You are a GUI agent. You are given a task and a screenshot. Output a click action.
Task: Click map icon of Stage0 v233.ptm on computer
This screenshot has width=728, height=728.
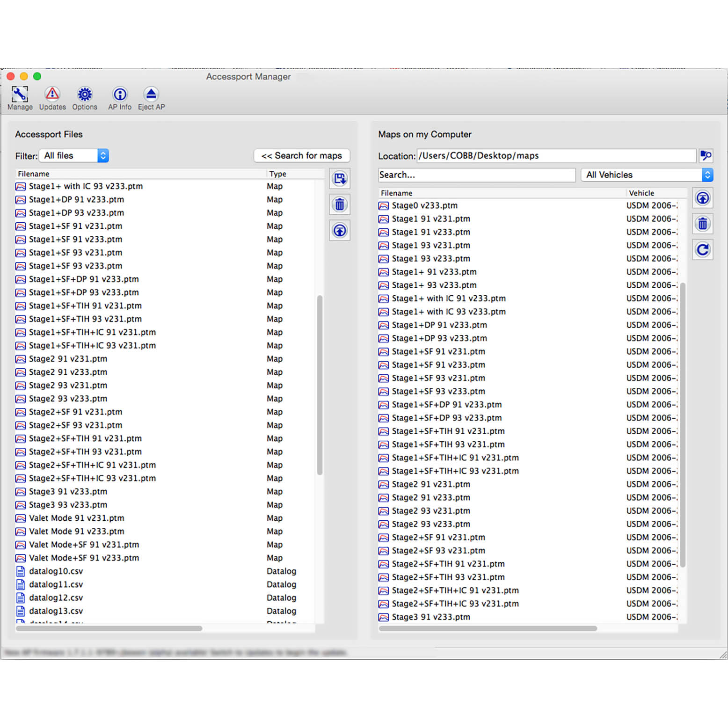[x=384, y=206]
